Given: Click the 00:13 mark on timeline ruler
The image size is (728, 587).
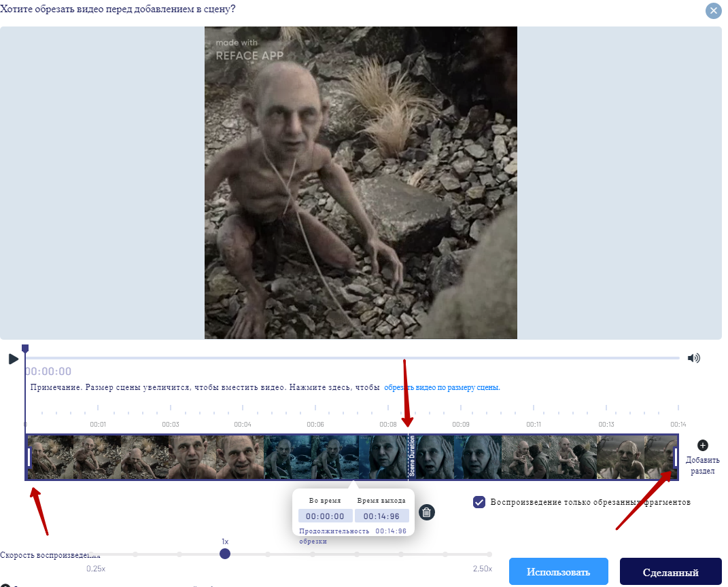Looking at the screenshot, I should point(606,424).
